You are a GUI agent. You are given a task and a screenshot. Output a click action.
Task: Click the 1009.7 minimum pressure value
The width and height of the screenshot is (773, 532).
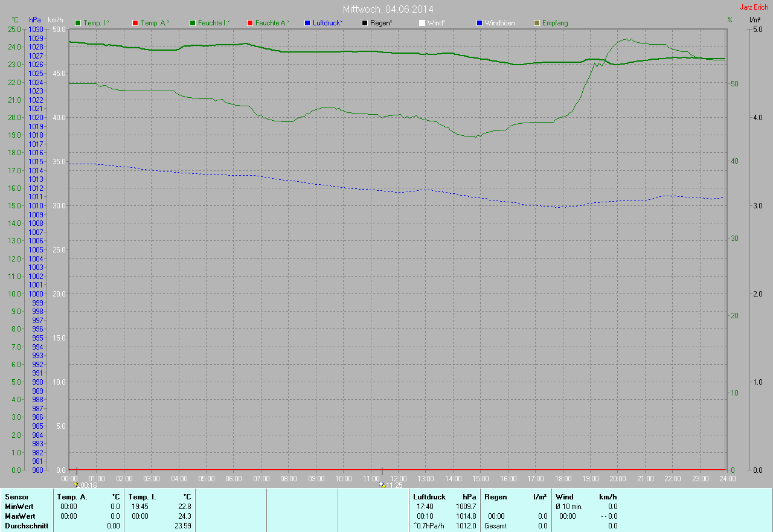(x=465, y=507)
